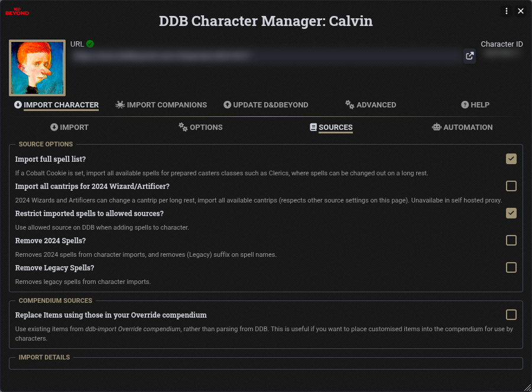
Task: Click the Import Character download icon
Action: pyautogui.click(x=18, y=104)
